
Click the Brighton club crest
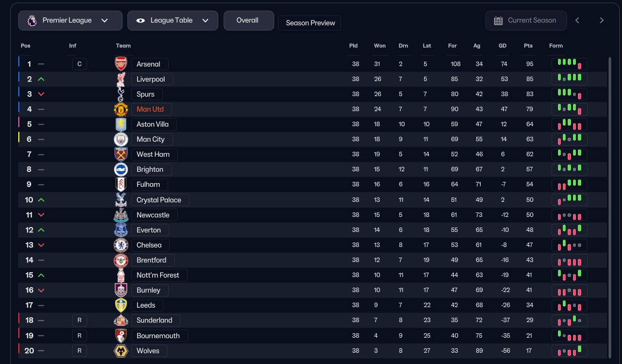(x=121, y=170)
